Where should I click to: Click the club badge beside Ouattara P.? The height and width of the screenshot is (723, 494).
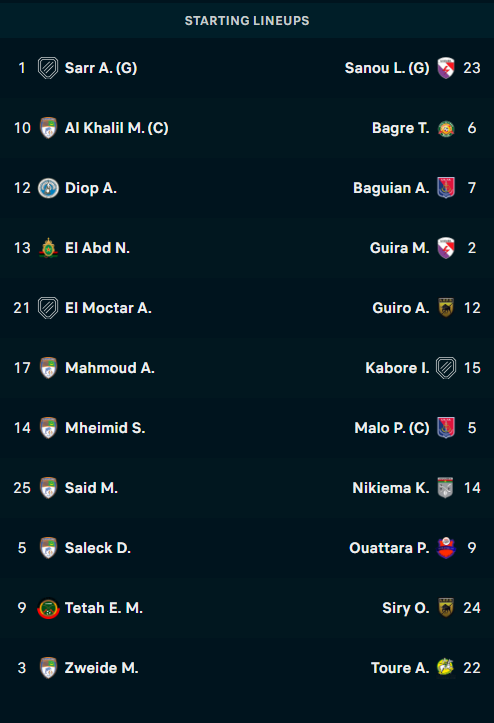click(446, 548)
